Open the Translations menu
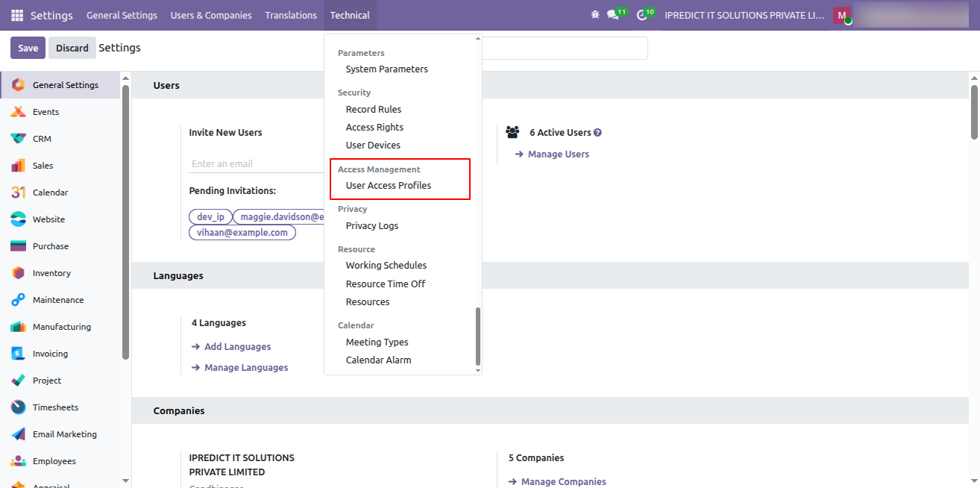 point(291,15)
